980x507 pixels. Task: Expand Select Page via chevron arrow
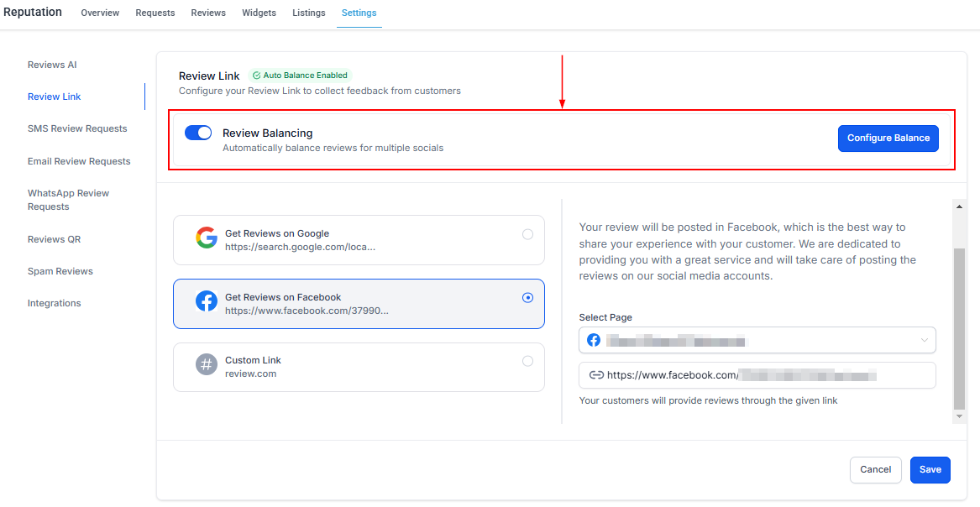[925, 340]
